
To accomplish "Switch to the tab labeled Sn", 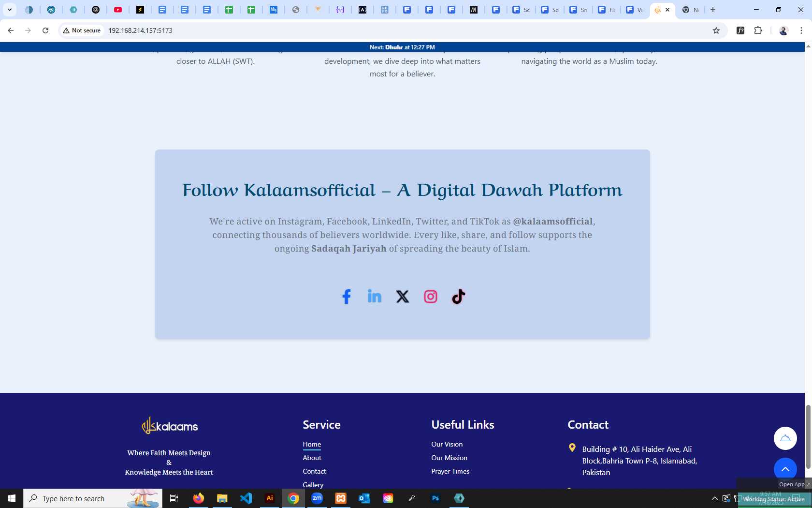I will [578, 10].
